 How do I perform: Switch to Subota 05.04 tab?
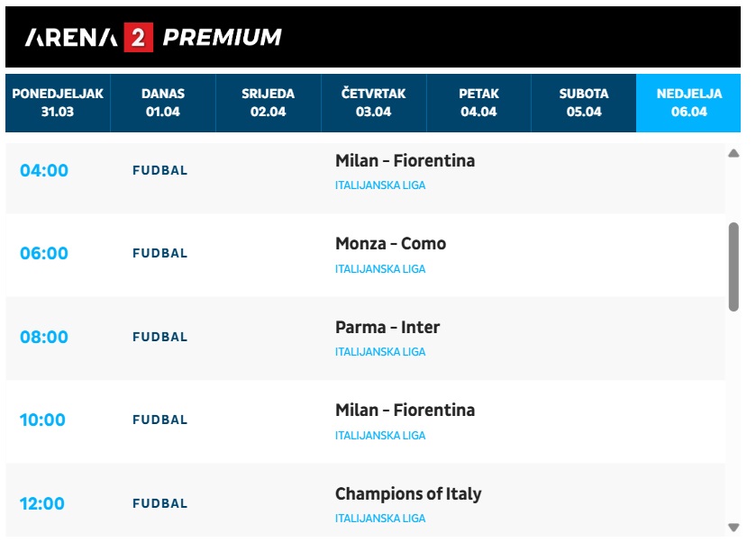coord(584,103)
